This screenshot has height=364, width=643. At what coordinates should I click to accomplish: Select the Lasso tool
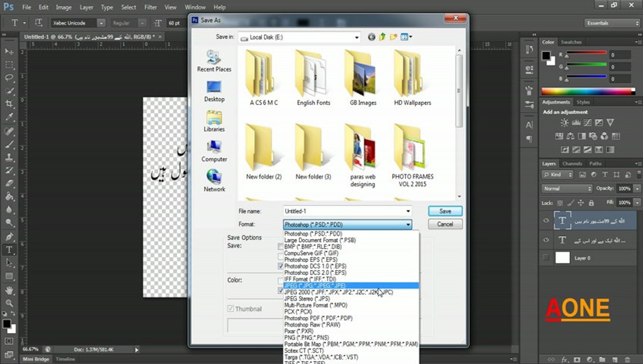click(9, 78)
